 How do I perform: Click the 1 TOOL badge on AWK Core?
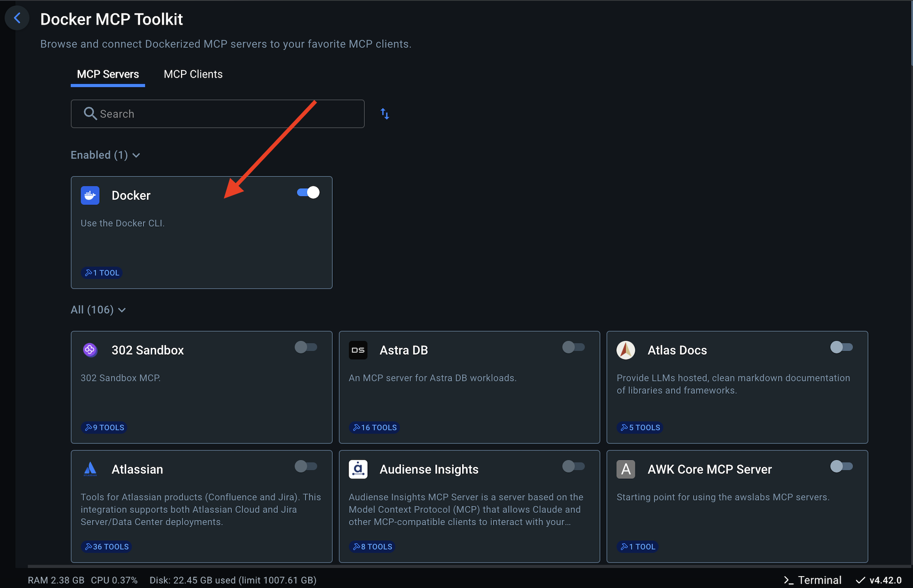point(638,547)
